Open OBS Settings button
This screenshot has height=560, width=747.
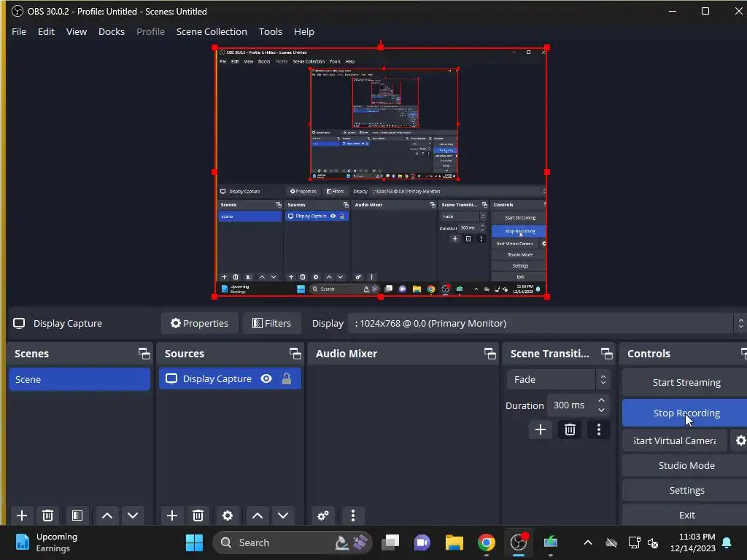pyautogui.click(x=686, y=490)
